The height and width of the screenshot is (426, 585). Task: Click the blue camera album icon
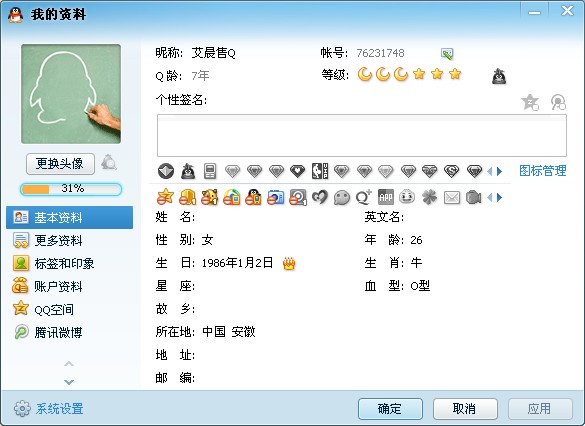click(x=275, y=197)
